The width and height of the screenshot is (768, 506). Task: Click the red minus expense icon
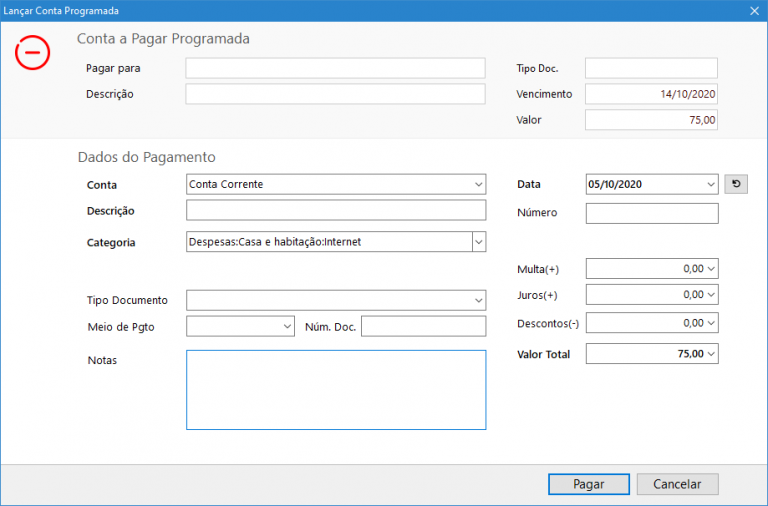(32, 52)
